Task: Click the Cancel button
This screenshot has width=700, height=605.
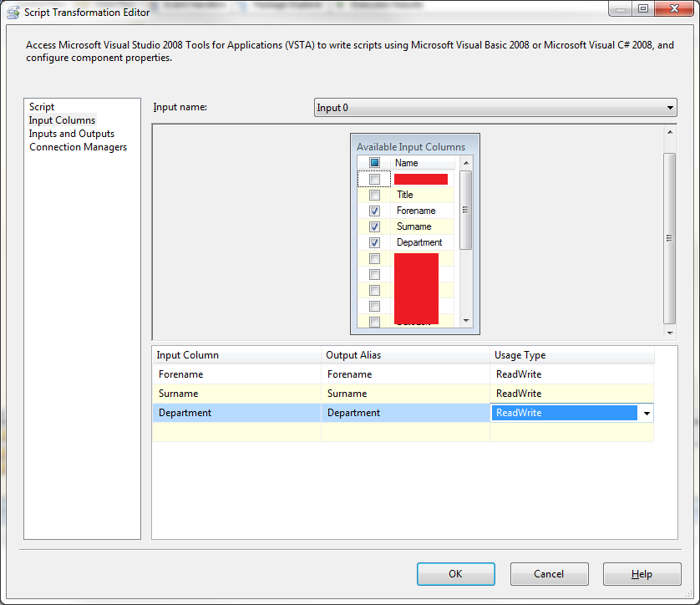Action: (549, 574)
